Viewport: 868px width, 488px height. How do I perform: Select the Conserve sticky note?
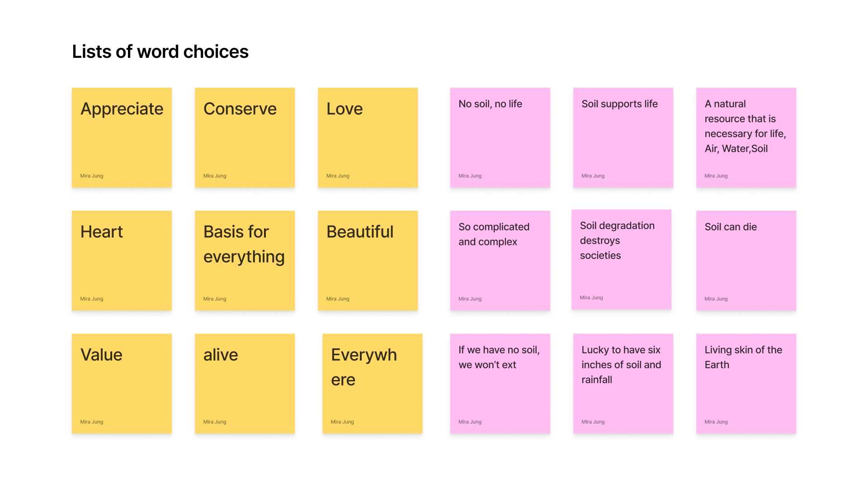tap(245, 137)
